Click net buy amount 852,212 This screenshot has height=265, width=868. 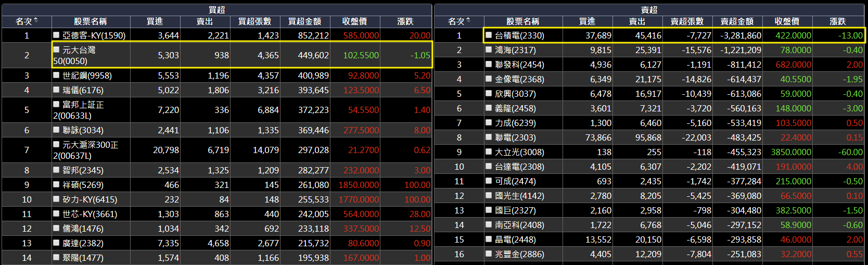tap(313, 35)
